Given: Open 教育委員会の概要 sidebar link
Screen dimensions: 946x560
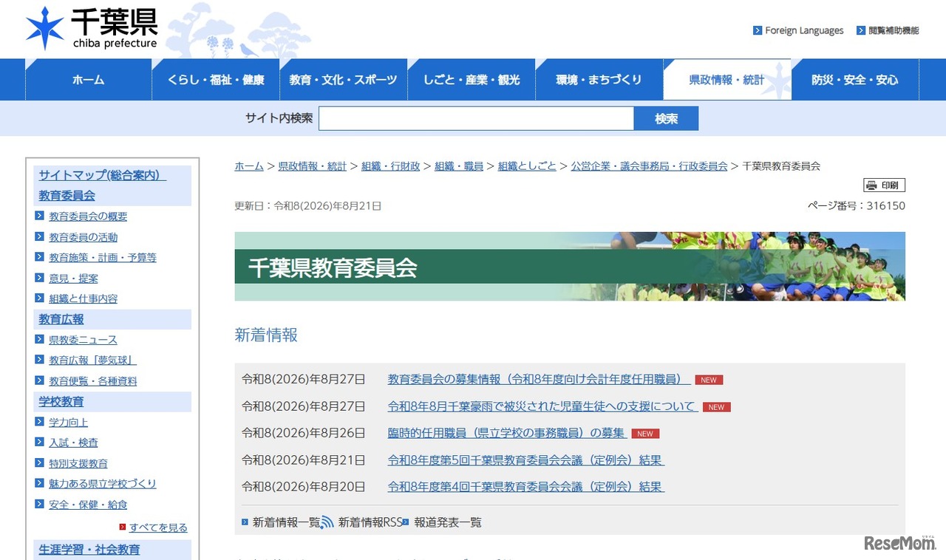Looking at the screenshot, I should click(88, 216).
